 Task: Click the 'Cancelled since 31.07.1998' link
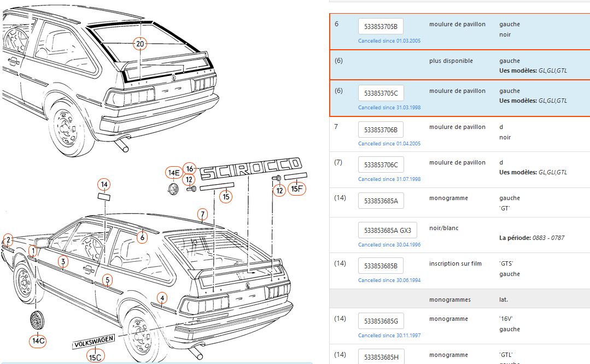pyautogui.click(x=389, y=179)
